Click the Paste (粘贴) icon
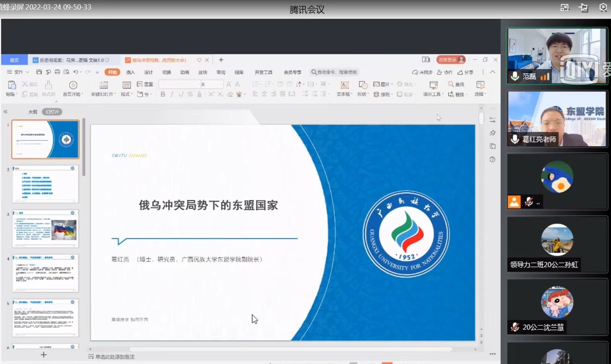Screen dimensions: 611x364 tap(12, 85)
